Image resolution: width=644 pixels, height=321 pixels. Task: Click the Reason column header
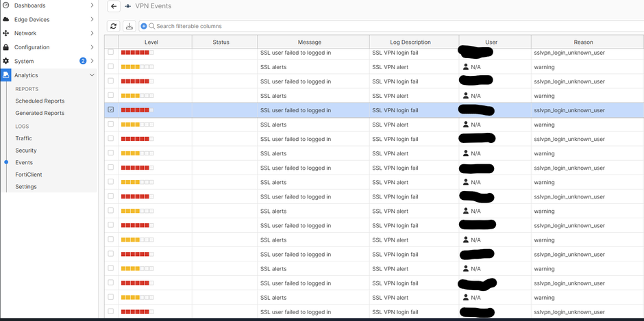(x=587, y=42)
